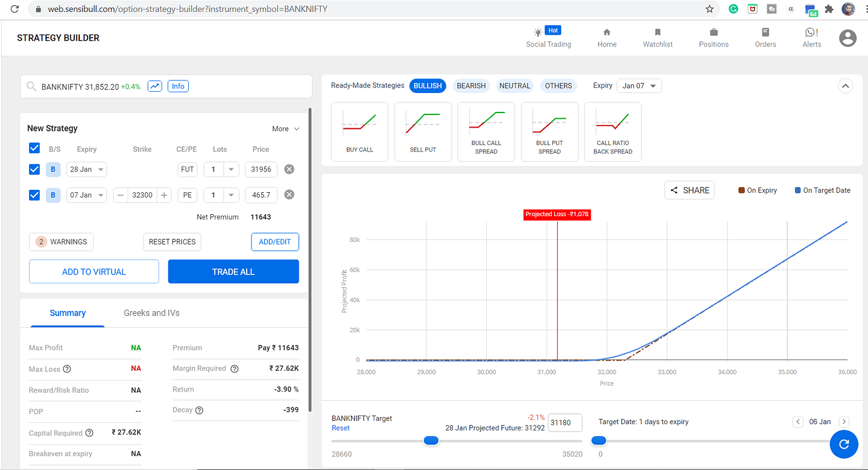868x470 pixels.
Task: Expand the More menu in New Strategy
Action: pyautogui.click(x=286, y=129)
